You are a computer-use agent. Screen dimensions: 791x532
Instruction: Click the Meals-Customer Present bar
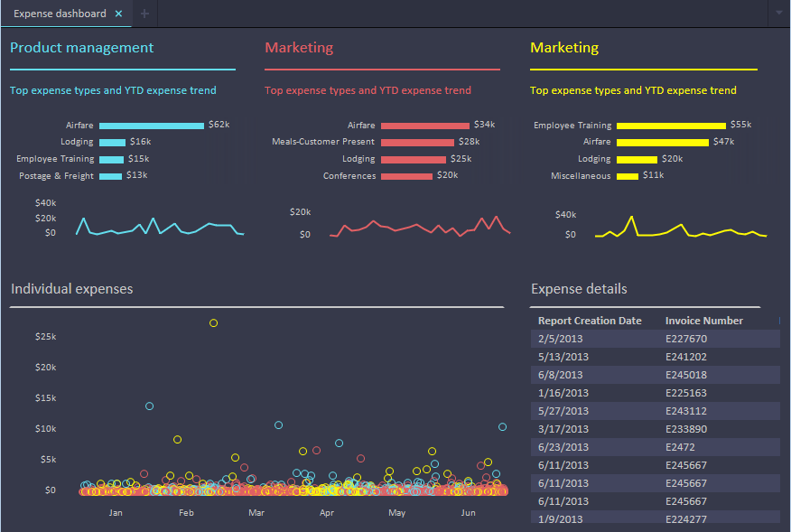pos(417,142)
